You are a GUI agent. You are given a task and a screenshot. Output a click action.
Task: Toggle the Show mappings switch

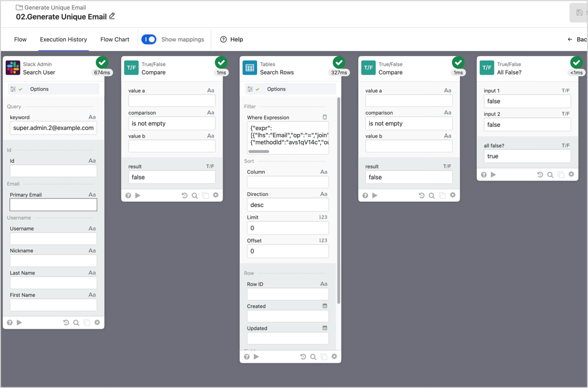click(149, 39)
